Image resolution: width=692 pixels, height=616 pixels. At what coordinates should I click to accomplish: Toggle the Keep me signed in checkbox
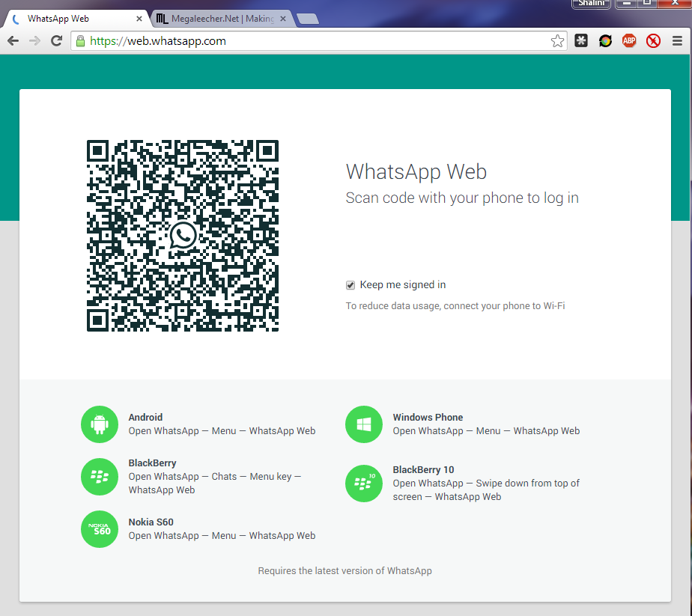pyautogui.click(x=350, y=285)
